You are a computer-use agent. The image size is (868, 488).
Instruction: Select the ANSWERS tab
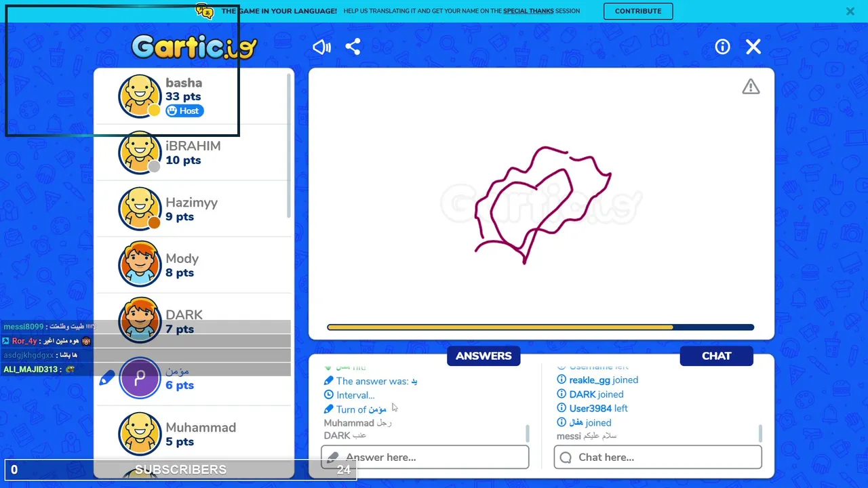click(484, 356)
